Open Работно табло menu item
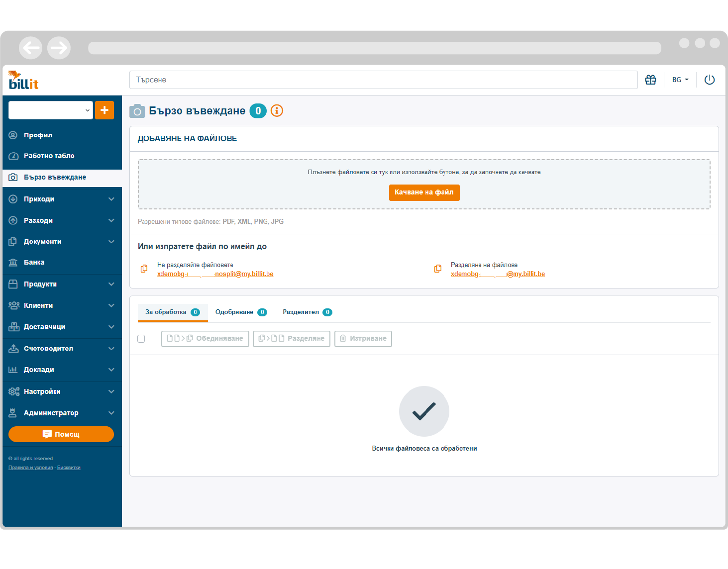The image size is (728, 569). point(62,156)
